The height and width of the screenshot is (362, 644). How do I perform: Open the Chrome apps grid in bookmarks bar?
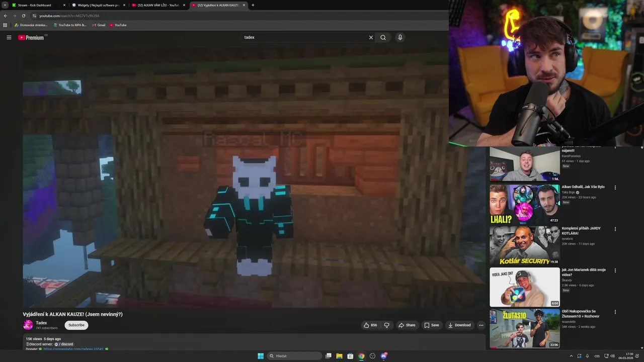(5, 25)
